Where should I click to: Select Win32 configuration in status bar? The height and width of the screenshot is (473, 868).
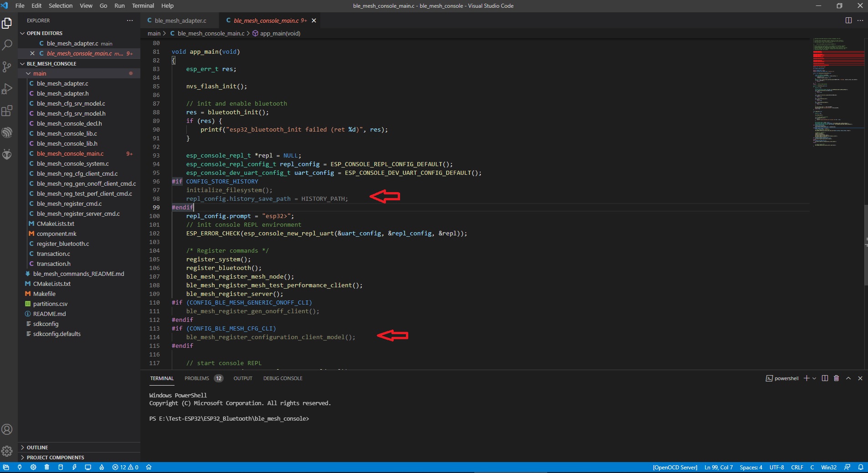click(829, 467)
